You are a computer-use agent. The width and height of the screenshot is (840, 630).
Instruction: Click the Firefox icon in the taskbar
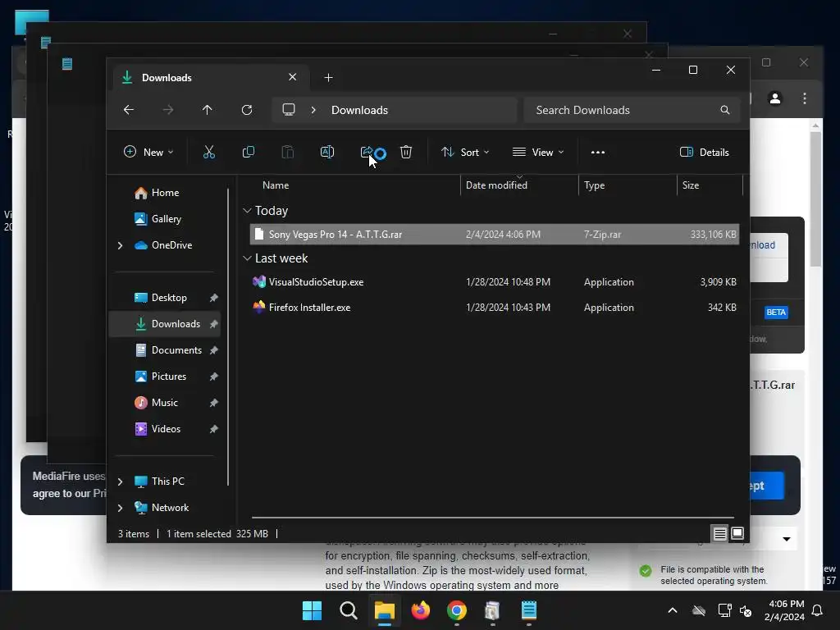click(x=421, y=610)
